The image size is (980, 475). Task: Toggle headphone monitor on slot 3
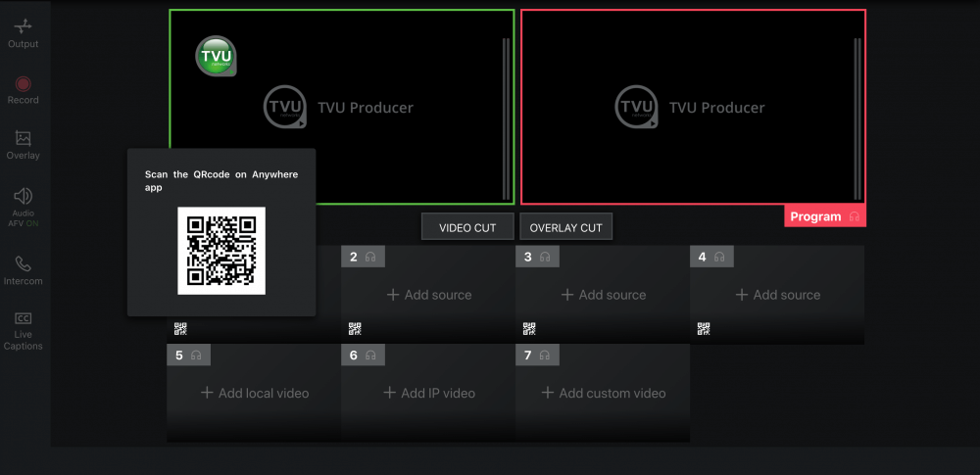click(545, 257)
